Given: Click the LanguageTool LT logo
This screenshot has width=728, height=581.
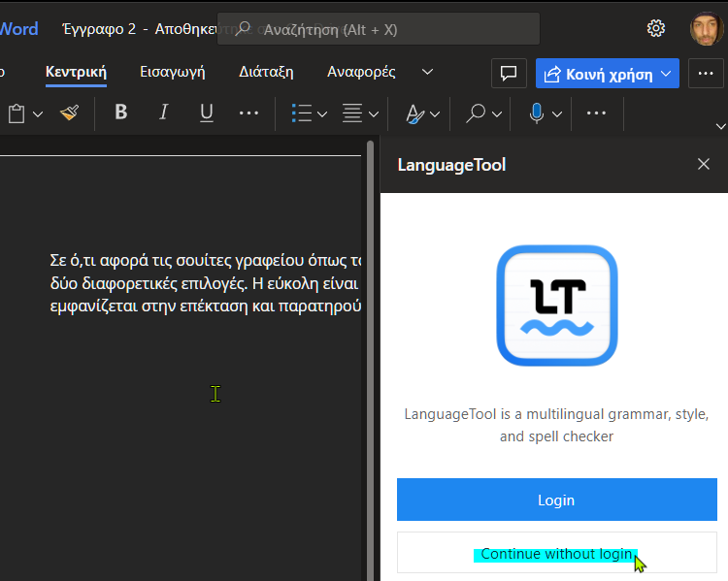Looking at the screenshot, I should (557, 306).
